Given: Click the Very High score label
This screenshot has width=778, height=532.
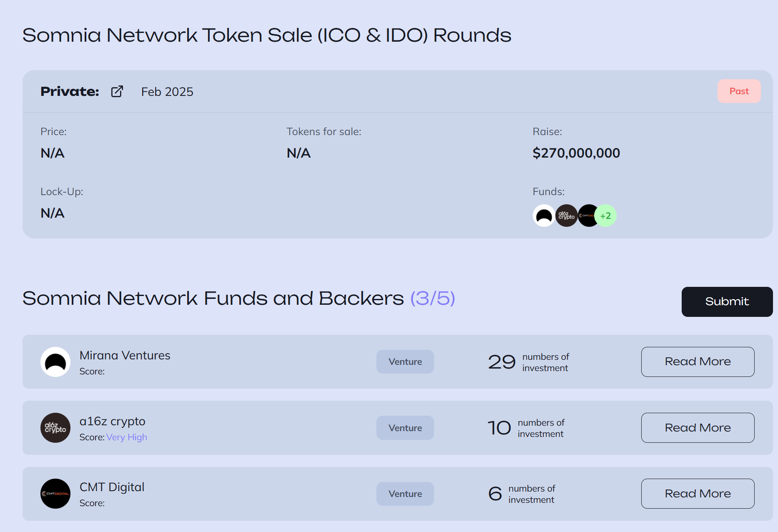Looking at the screenshot, I should pos(126,437).
